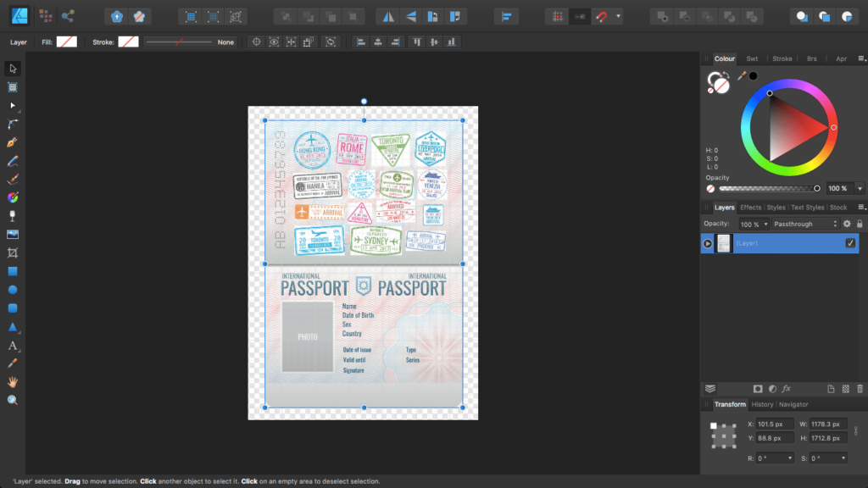
Task: Select the Node tool
Action: pos(13,105)
